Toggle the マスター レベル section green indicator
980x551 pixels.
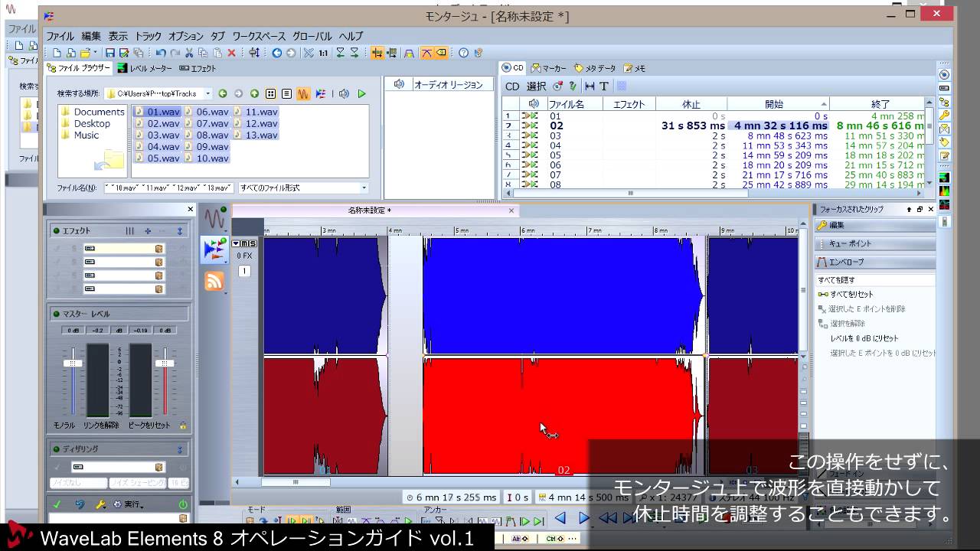pyautogui.click(x=56, y=314)
